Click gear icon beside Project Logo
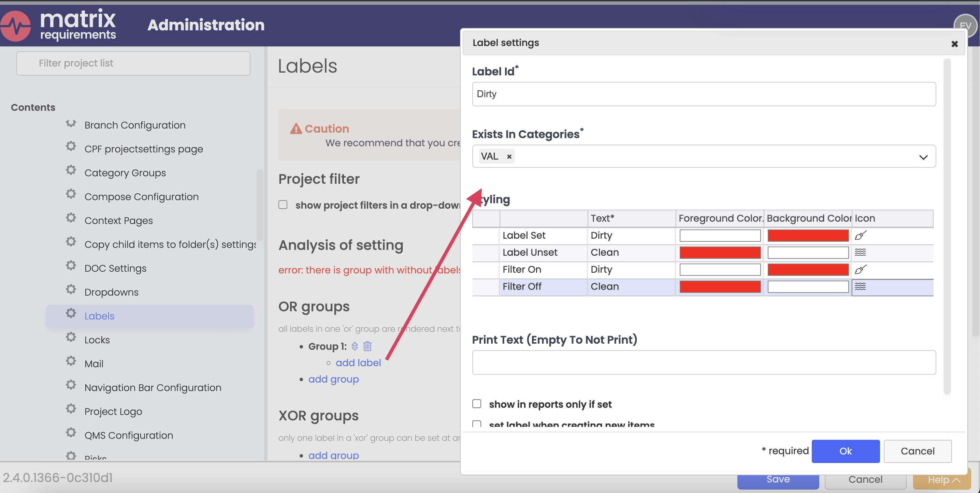 pos(71,408)
